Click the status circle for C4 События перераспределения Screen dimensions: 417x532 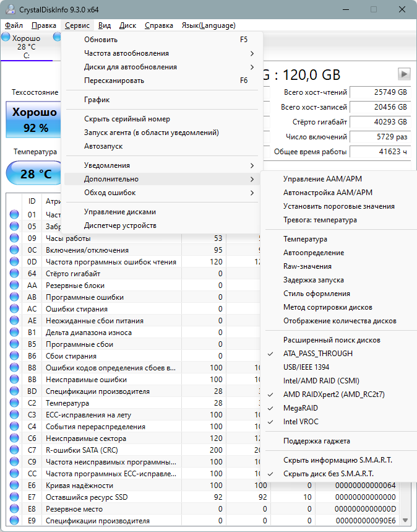14,427
